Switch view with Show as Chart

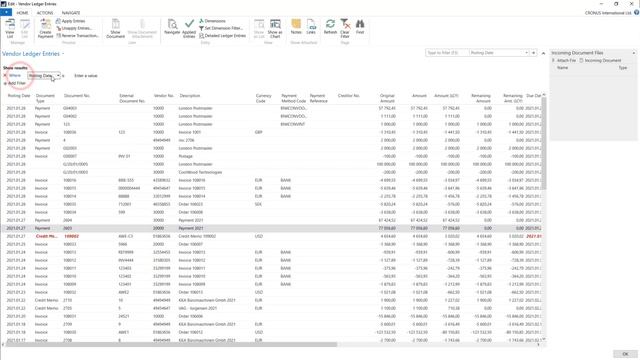[x=275, y=28]
